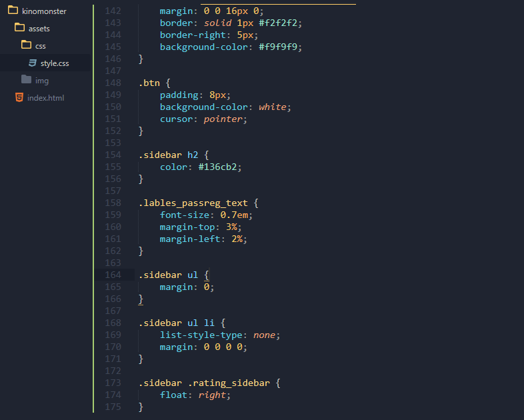Click the css folder icon
The image size is (524, 420).
coord(27,45)
